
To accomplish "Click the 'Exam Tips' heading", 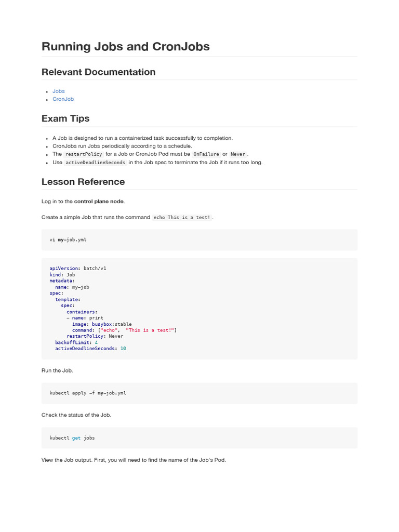I will click(x=65, y=118).
